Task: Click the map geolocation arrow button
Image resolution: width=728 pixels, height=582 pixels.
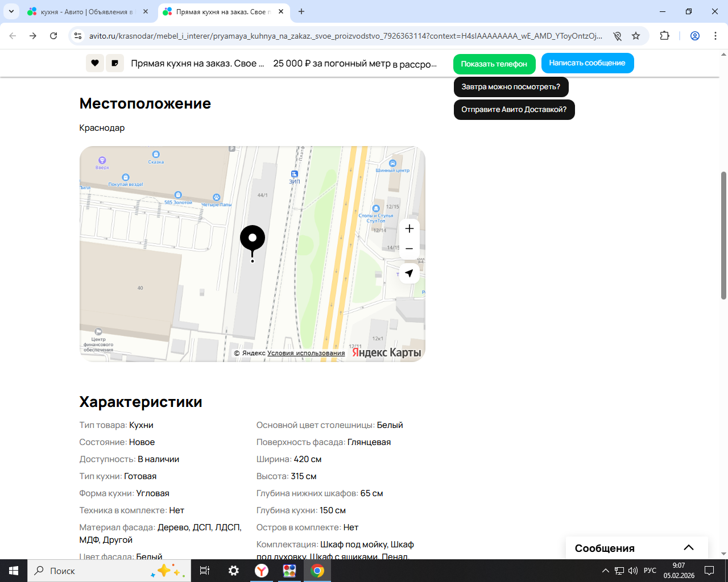Action: 409,273
